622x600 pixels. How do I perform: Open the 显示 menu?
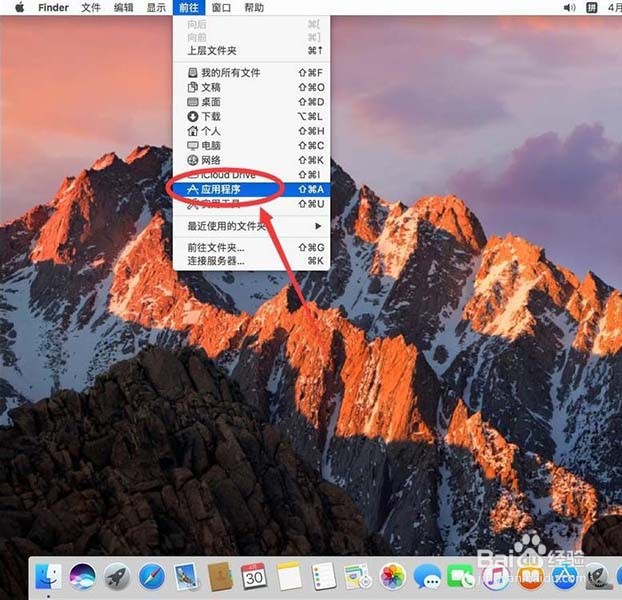point(156,8)
